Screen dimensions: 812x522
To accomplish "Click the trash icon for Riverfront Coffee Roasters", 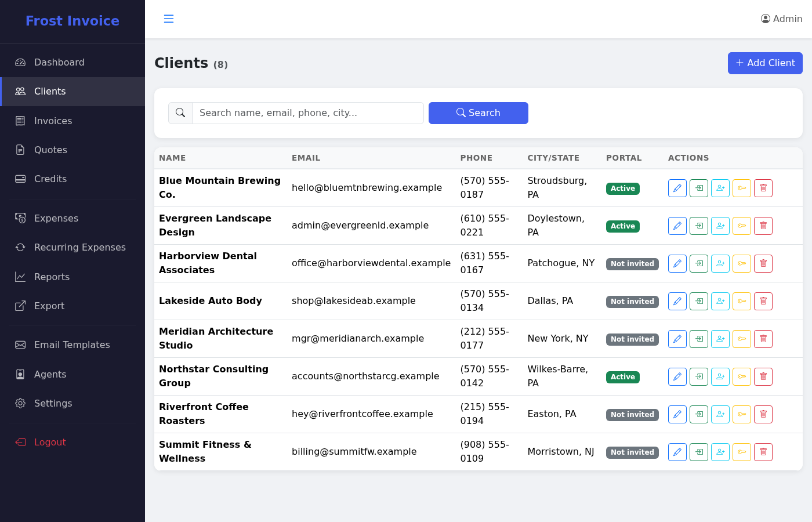I will point(763,414).
